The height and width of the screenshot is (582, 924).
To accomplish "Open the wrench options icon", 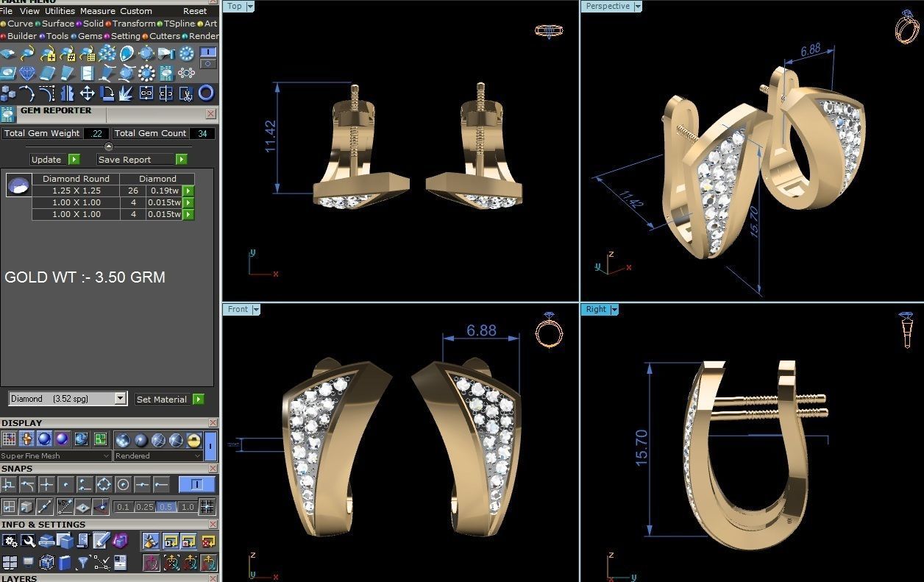I will click(x=28, y=541).
